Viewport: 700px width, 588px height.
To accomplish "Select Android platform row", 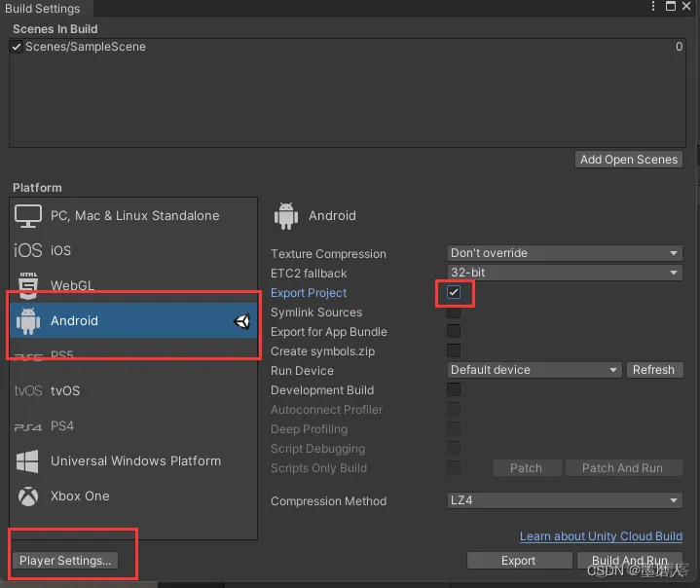I will click(x=133, y=320).
